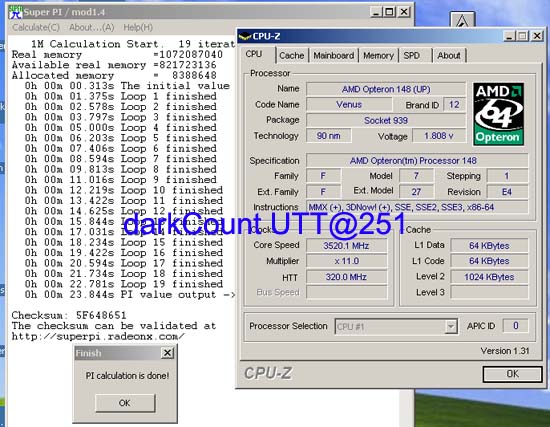This screenshot has height=427, width=550.
Task: Switch to the Cache tab
Action: [291, 55]
